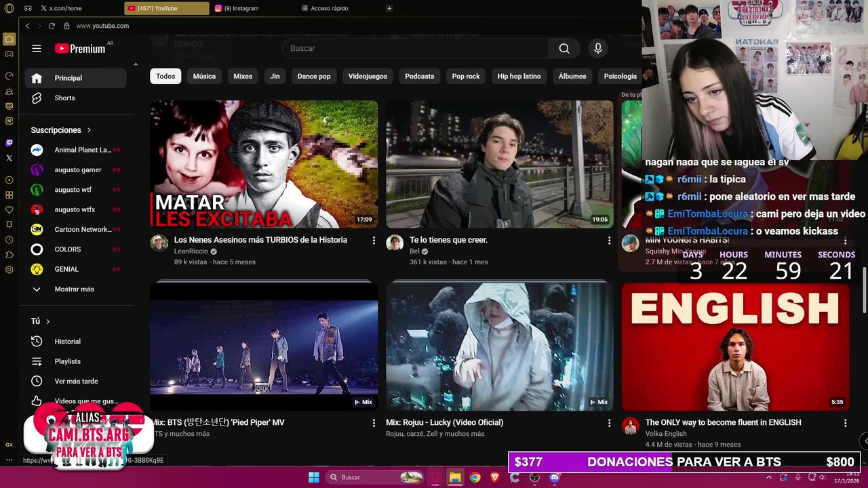This screenshot has height=488, width=868.
Task: Open Ver más tarde in the sidebar
Action: (76, 381)
